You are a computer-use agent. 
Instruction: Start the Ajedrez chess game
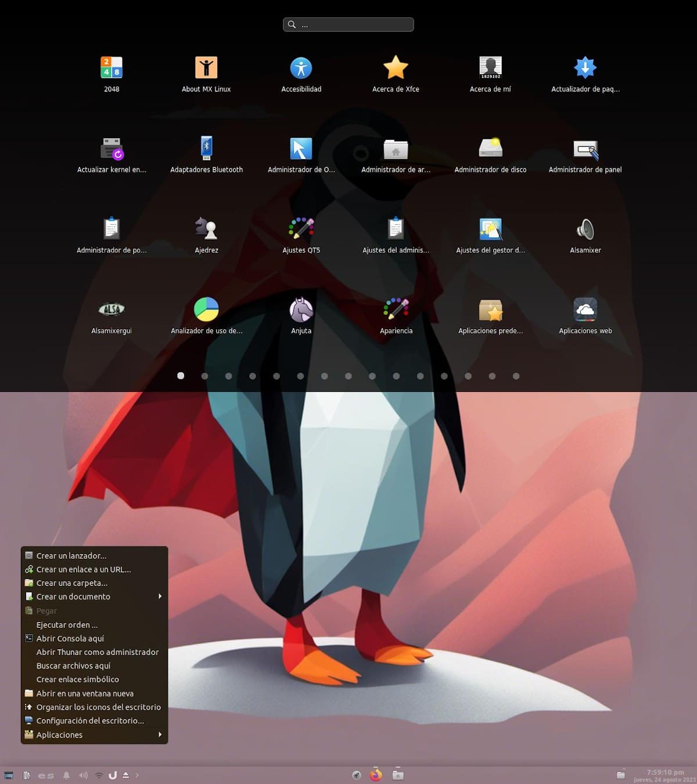[x=206, y=229]
